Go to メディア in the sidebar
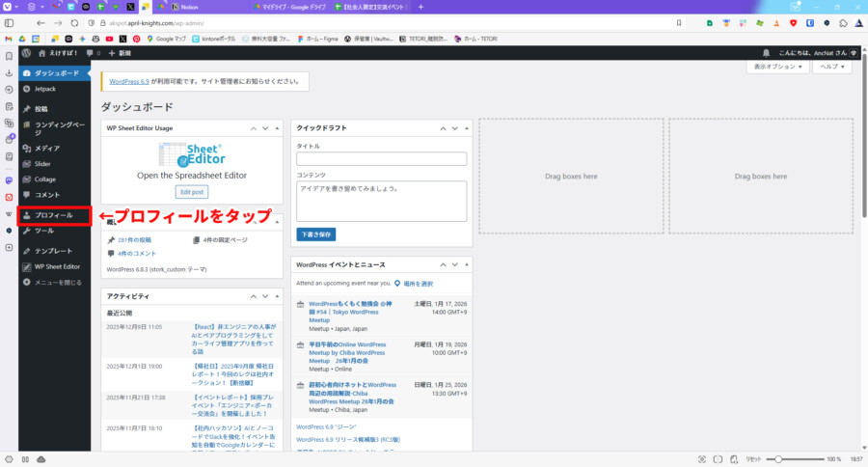Viewport: 868px width, 467px height. [x=46, y=149]
